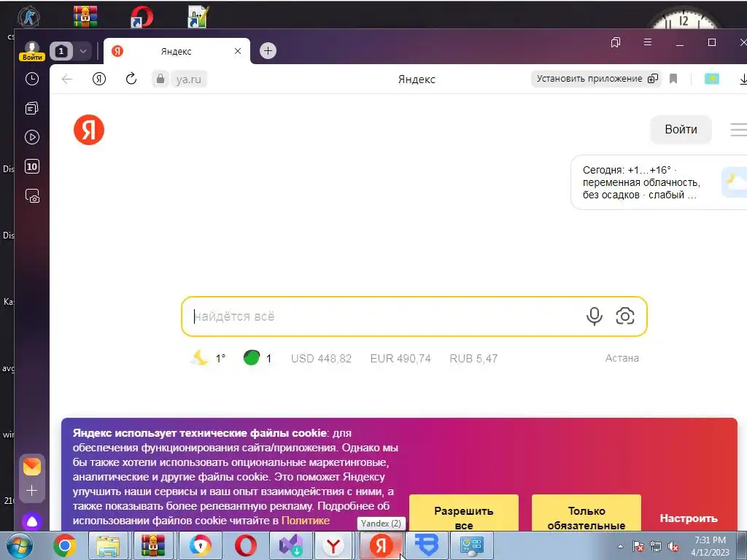Open WinRAR from taskbar
The height and width of the screenshot is (560, 747).
coord(152,545)
